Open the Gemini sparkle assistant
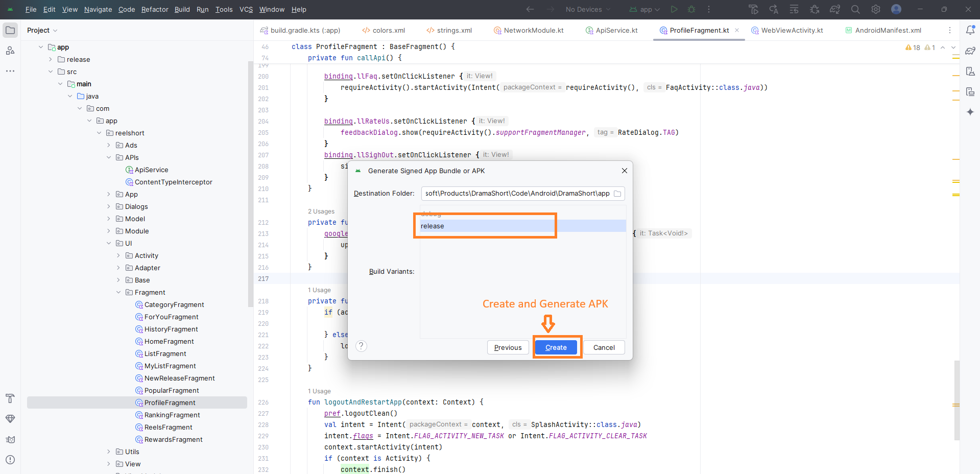Viewport: 980px width, 474px height. (x=970, y=112)
